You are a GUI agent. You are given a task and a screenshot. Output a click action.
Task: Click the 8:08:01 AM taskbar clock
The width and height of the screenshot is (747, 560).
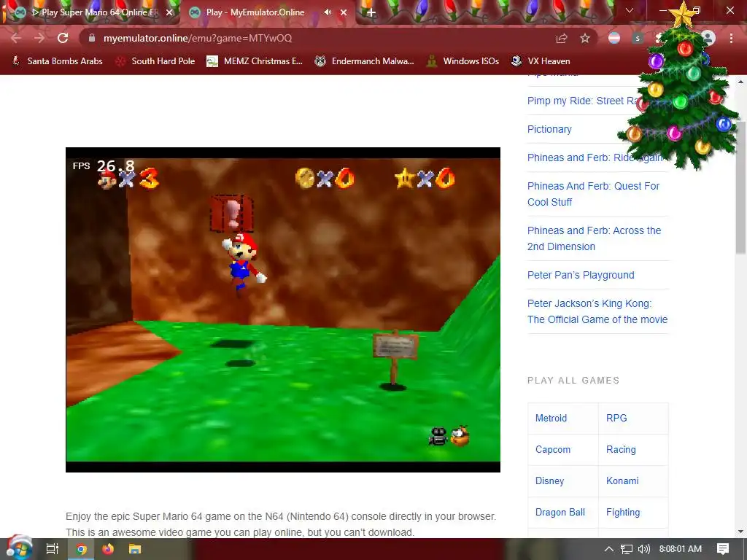pos(681,549)
